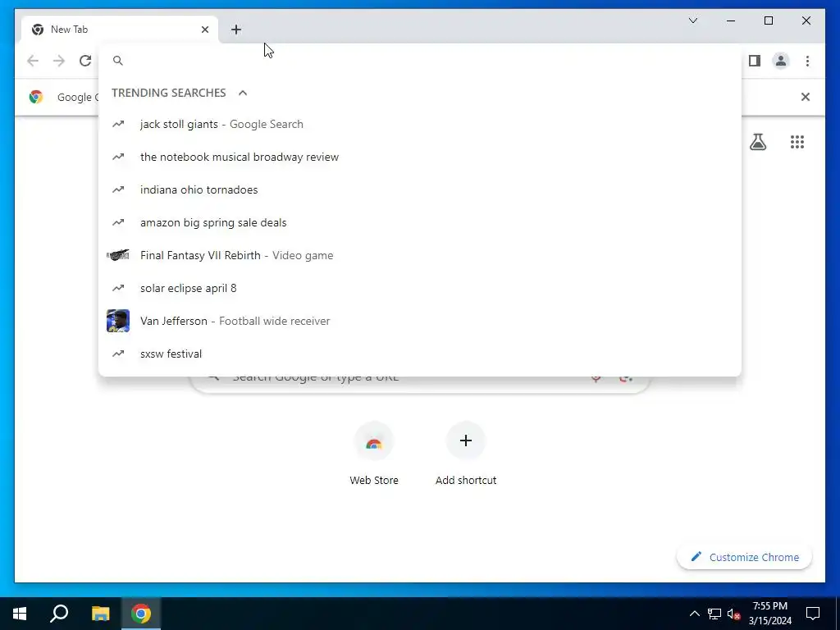This screenshot has width=840, height=630.
Task: Select Van Jefferson suggestion
Action: tap(420, 321)
